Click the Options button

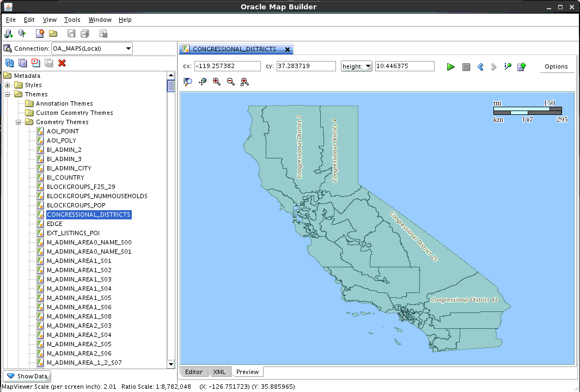point(557,66)
